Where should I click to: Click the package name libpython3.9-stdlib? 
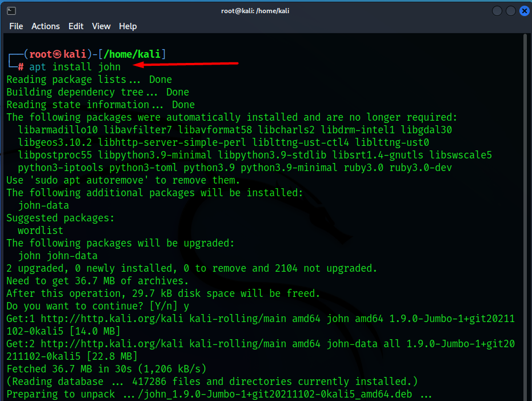tap(272, 155)
